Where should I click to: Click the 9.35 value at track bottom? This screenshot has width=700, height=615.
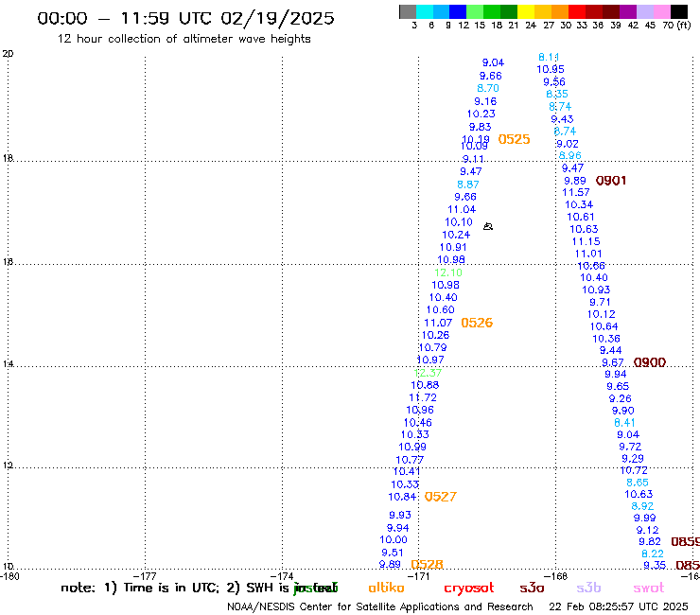click(x=655, y=566)
